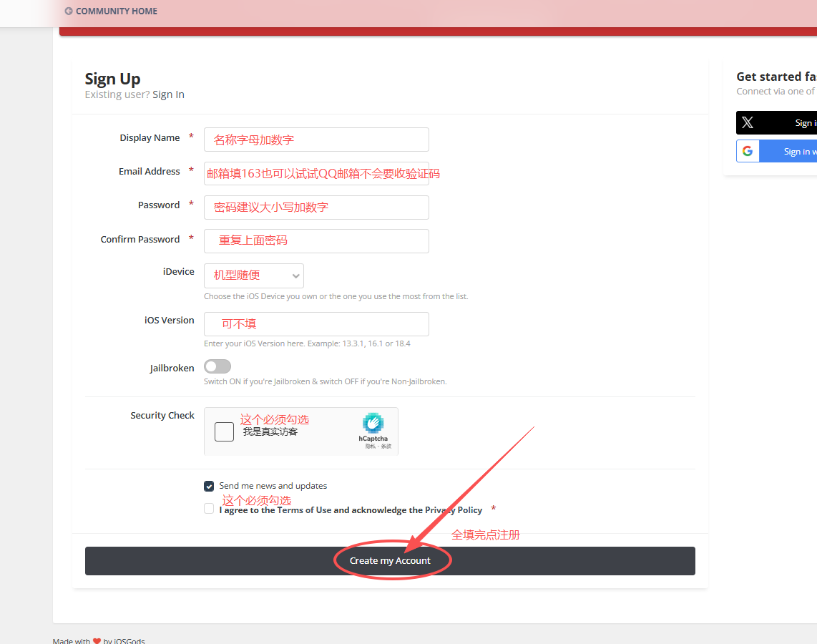Click the iOSGods footer link
817x644 pixels.
tap(128, 640)
